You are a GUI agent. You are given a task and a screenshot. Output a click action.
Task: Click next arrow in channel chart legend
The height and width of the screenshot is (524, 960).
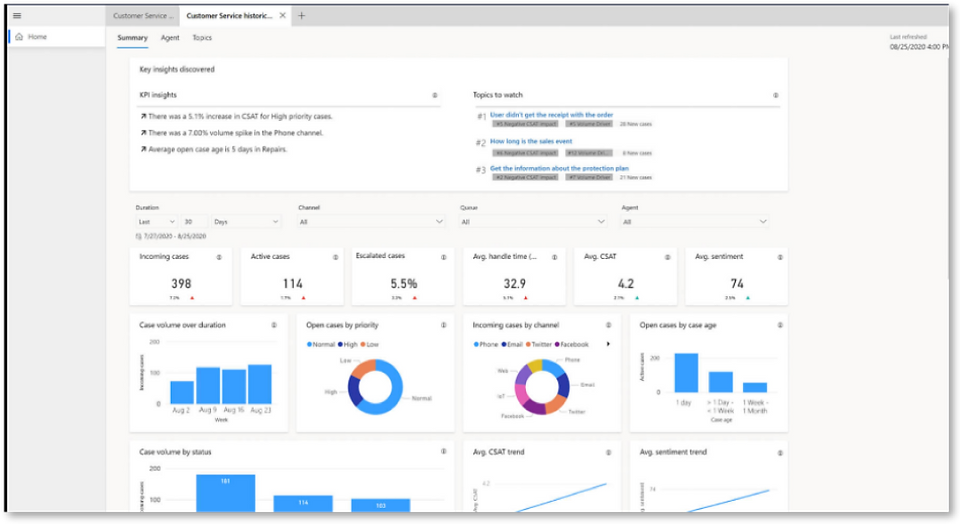coord(608,344)
